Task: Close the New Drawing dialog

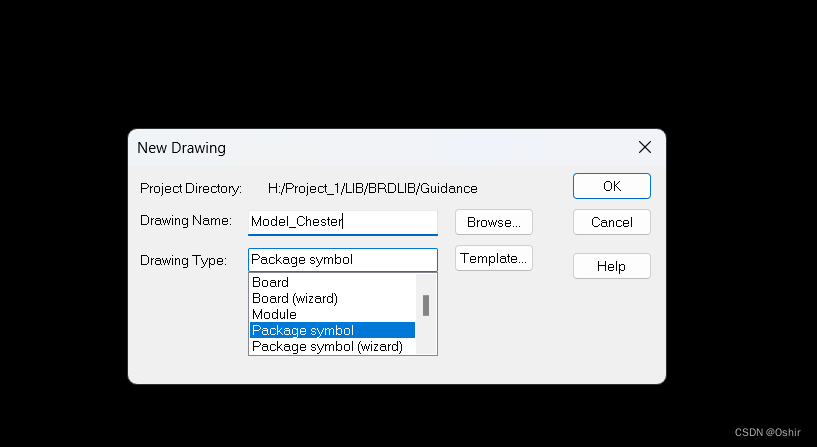Action: 645,147
